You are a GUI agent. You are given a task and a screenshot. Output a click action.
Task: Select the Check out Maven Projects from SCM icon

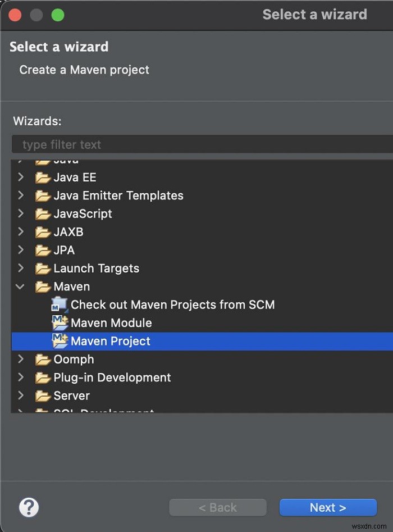[x=60, y=304]
